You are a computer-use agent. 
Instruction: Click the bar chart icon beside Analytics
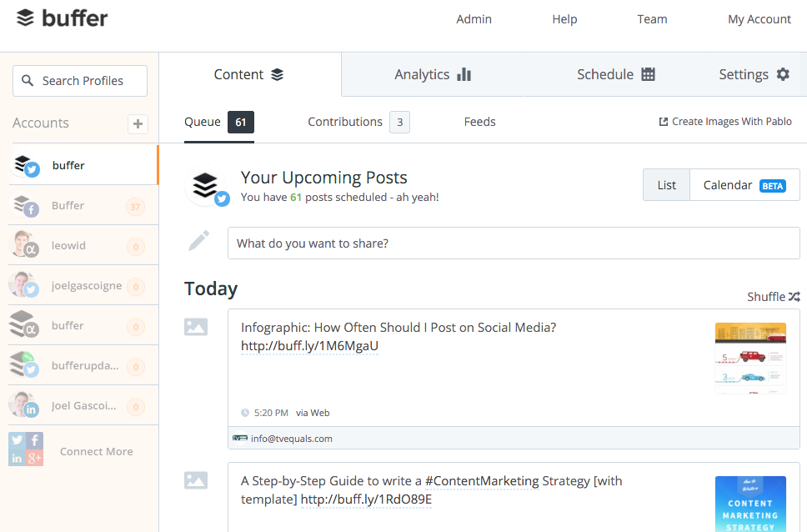464,75
